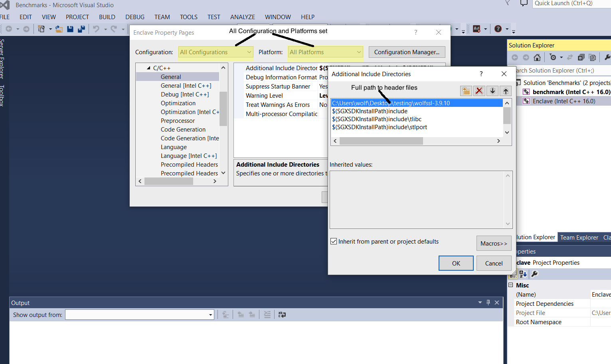Click Property Pages wrench icon in Properties panel

click(534, 274)
